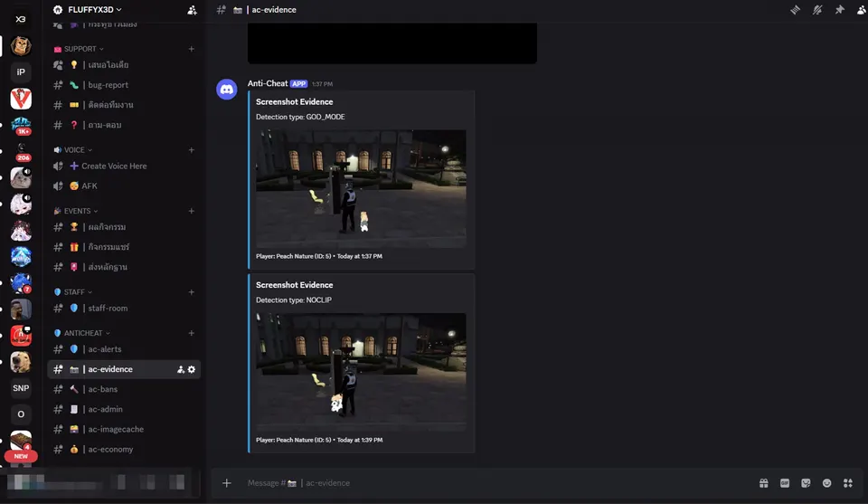
Task: Show member list icon in header
Action: tap(862, 10)
